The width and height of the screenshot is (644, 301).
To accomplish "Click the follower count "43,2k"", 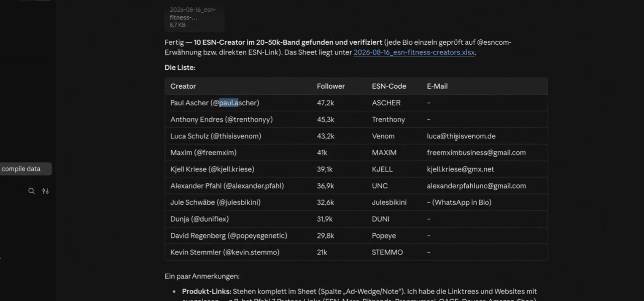I will pyautogui.click(x=326, y=136).
